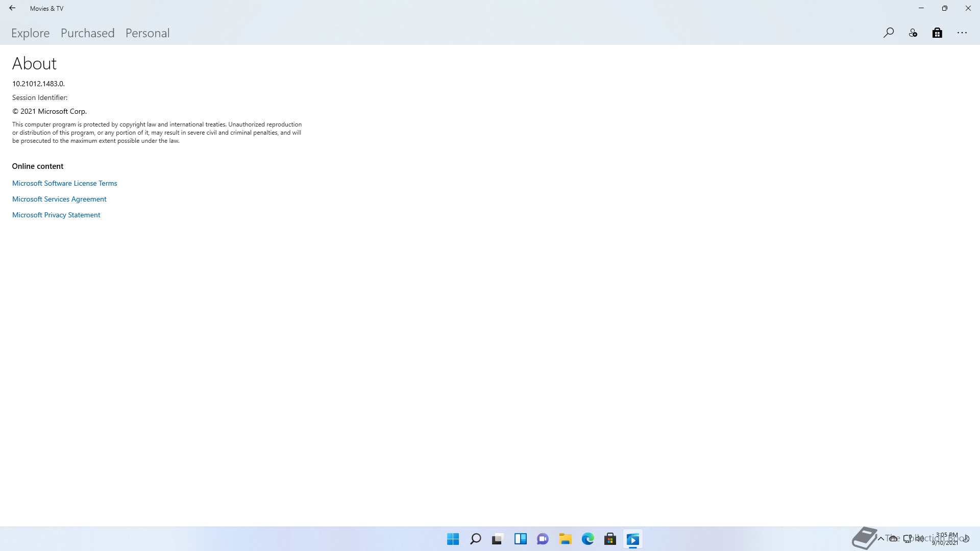Click the © 2021 Microsoft Corp. text
980x551 pixels.
tap(50, 111)
